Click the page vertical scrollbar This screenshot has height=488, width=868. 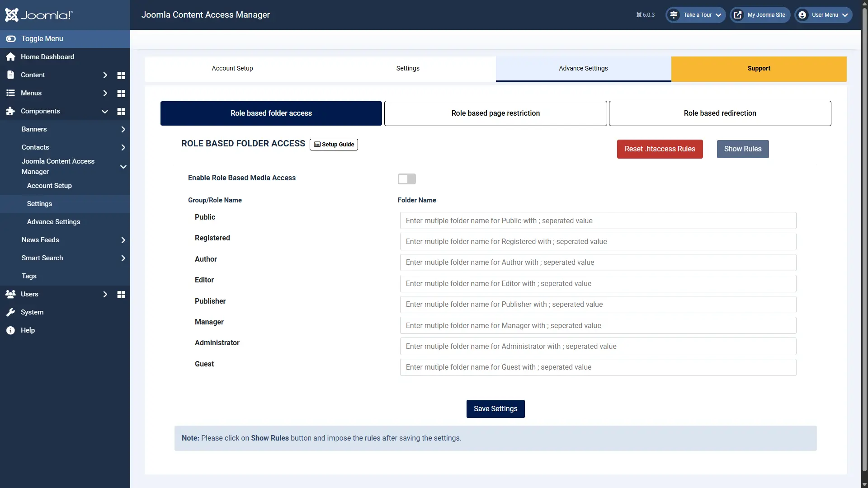coord(864,239)
